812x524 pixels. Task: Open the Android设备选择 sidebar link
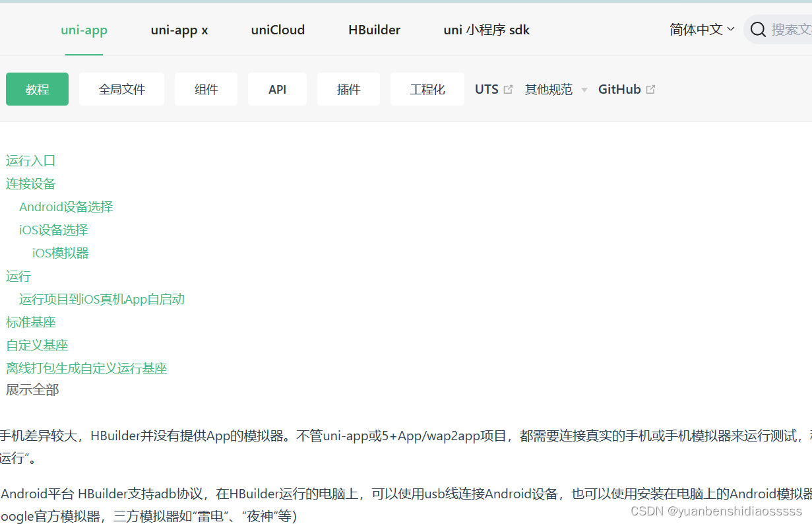point(66,207)
